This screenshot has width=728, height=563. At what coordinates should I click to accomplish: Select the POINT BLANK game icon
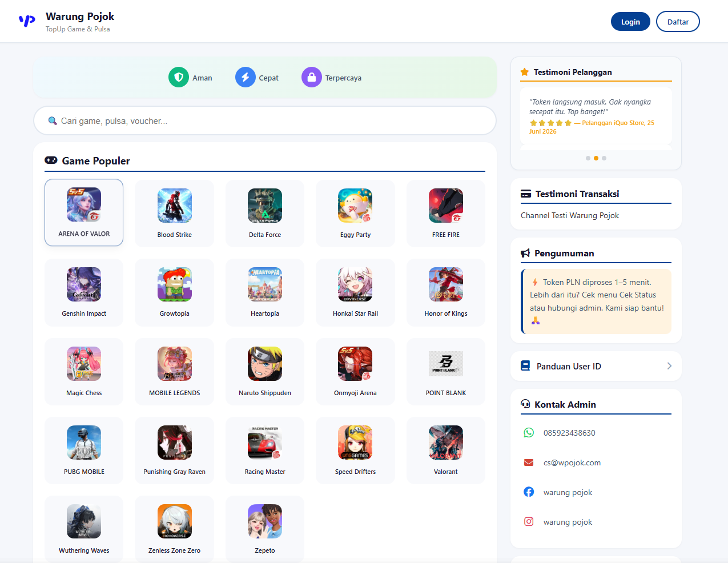[x=446, y=364]
